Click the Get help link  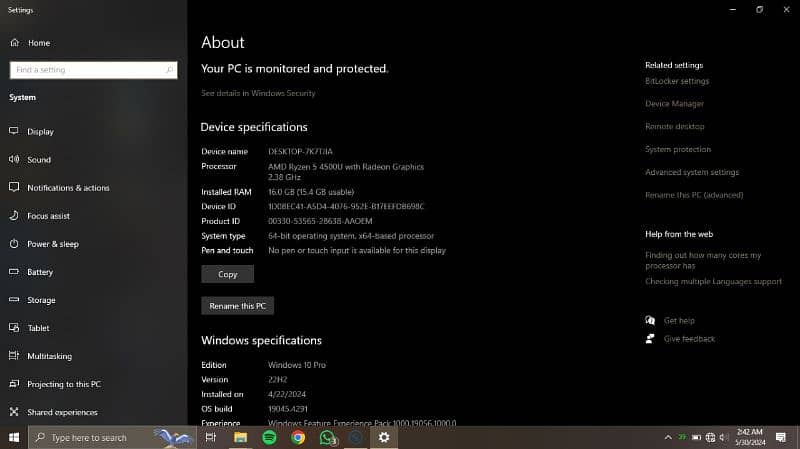(678, 321)
